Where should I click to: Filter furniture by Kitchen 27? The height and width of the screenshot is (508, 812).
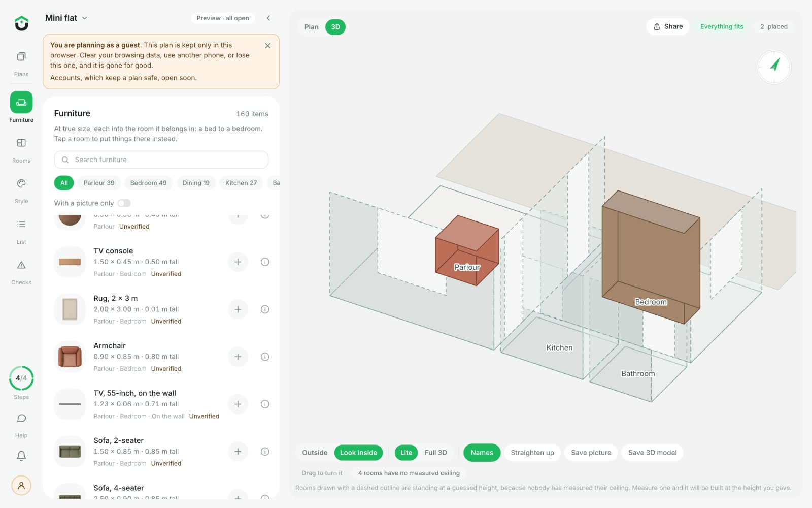(x=241, y=183)
